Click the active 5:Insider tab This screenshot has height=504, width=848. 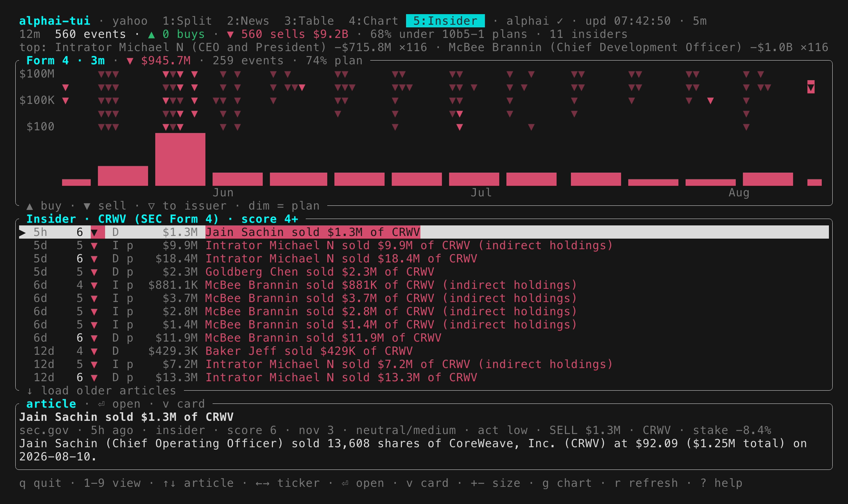(x=445, y=21)
